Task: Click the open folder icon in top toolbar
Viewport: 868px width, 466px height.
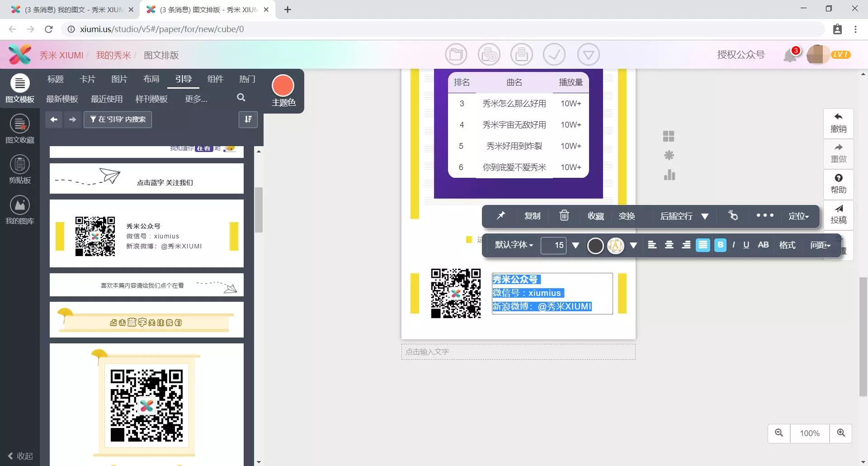Action: click(x=456, y=55)
